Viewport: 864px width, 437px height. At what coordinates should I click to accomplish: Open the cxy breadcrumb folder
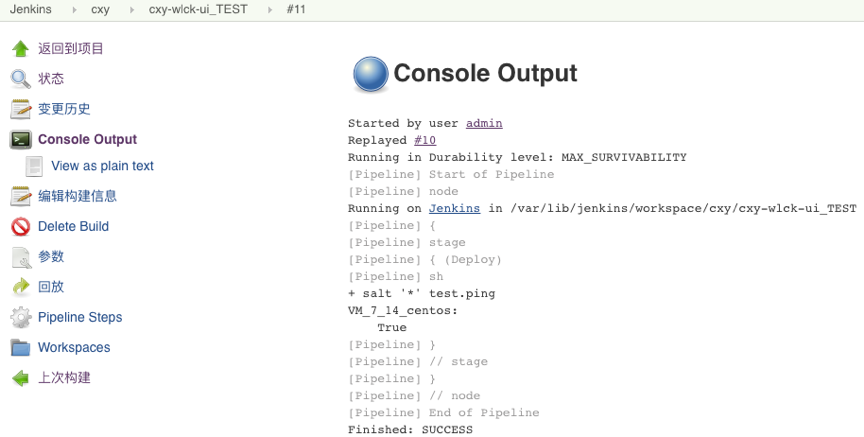100,9
